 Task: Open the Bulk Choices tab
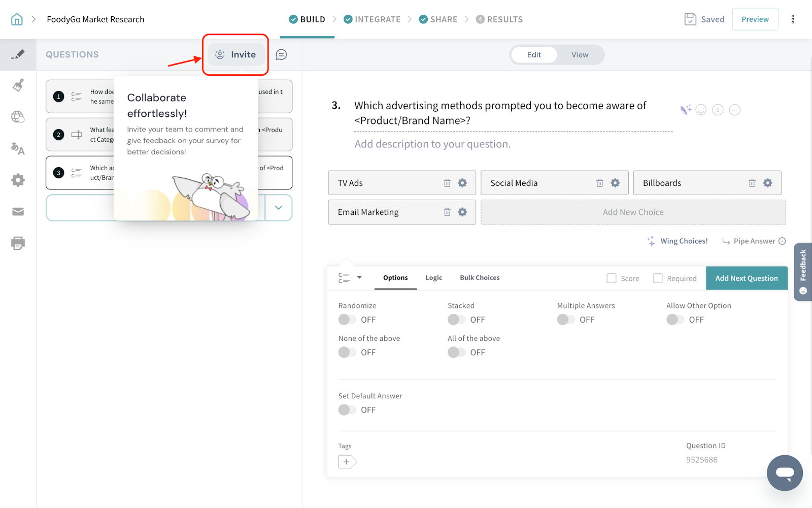point(480,278)
